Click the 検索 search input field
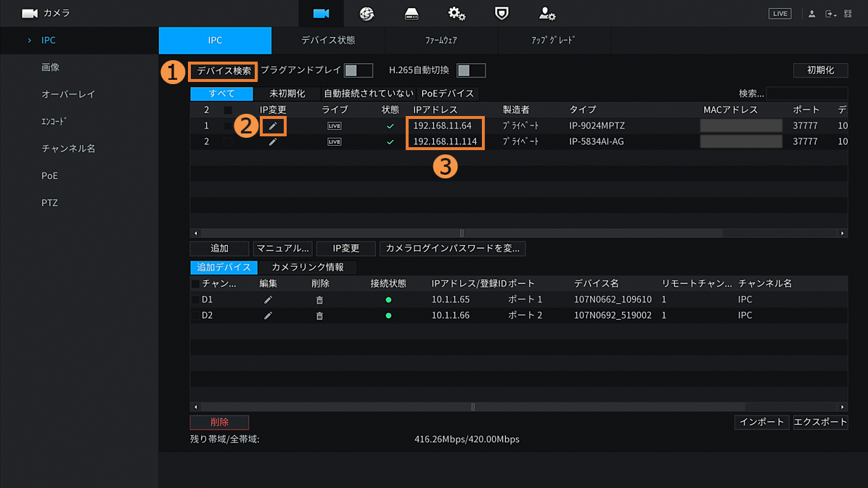 (x=806, y=94)
